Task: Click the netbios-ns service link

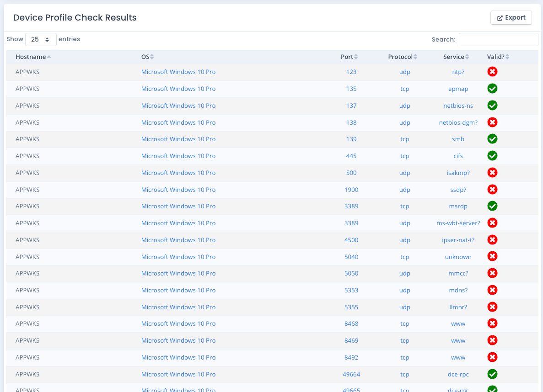Action: pos(458,106)
